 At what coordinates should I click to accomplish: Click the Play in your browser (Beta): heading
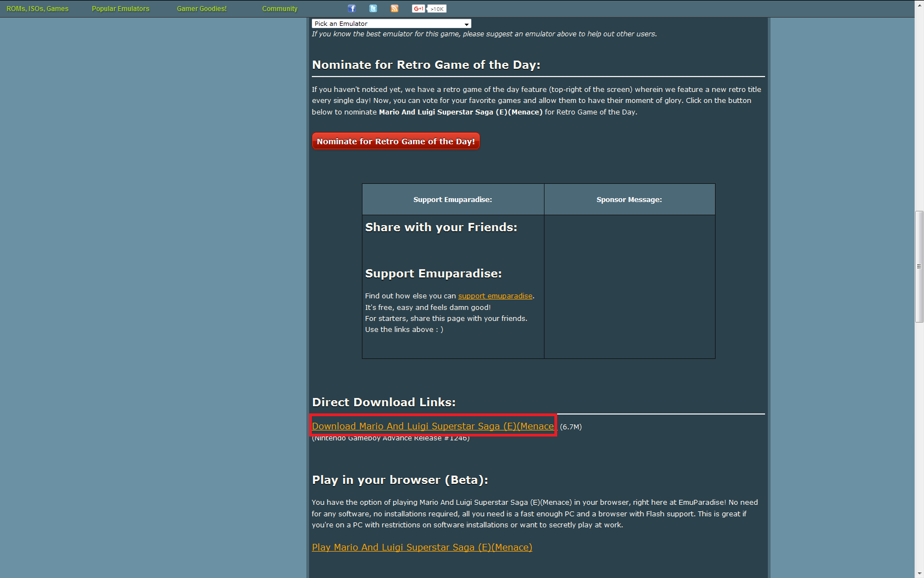(x=400, y=480)
